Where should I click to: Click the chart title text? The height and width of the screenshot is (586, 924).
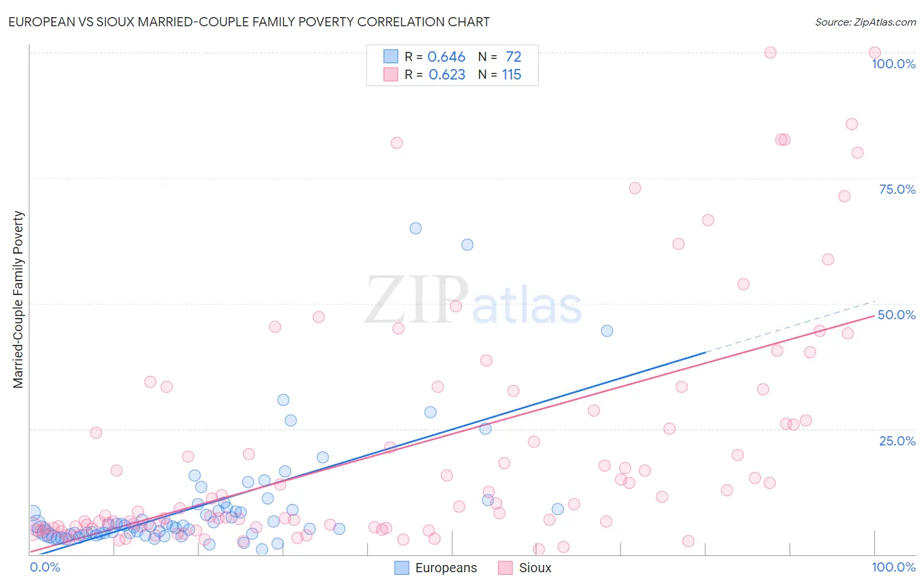pos(249,22)
